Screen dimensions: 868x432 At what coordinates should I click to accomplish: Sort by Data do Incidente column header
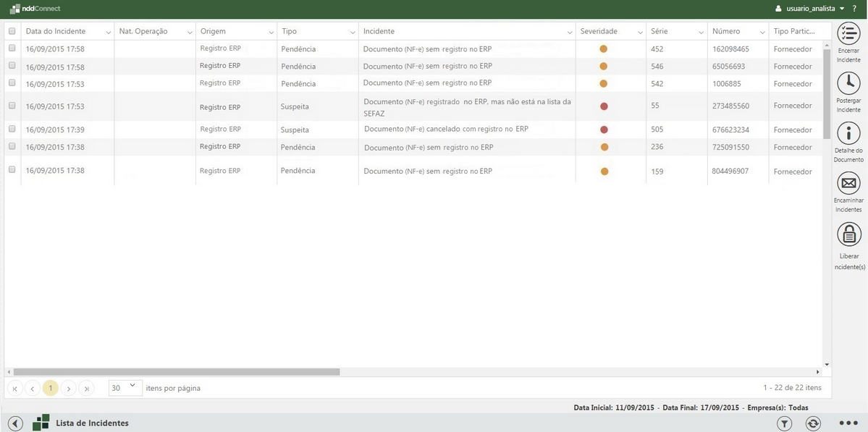(x=56, y=32)
